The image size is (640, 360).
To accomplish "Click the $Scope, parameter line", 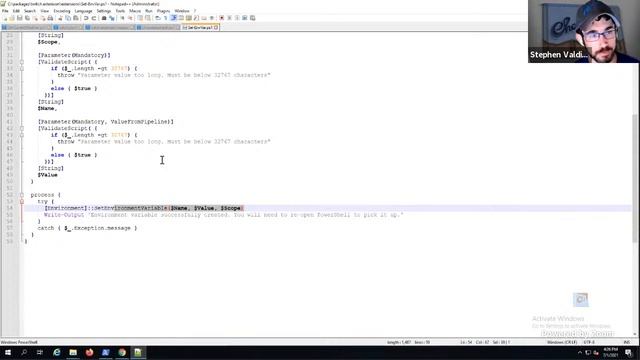I will [x=49, y=42].
